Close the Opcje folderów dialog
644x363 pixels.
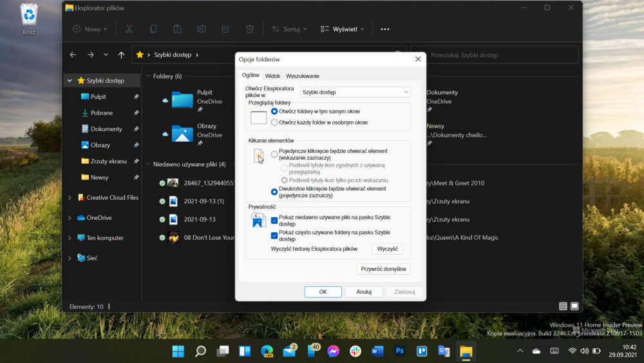[418, 59]
